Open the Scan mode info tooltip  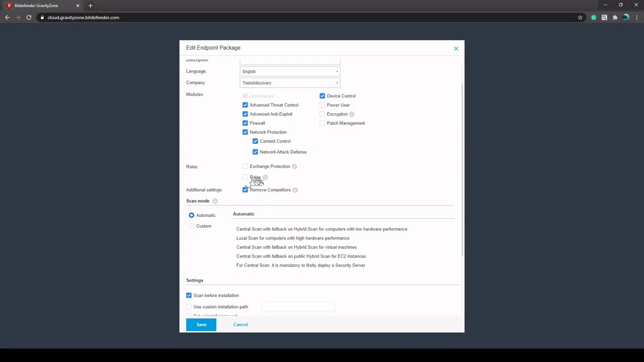(215, 201)
